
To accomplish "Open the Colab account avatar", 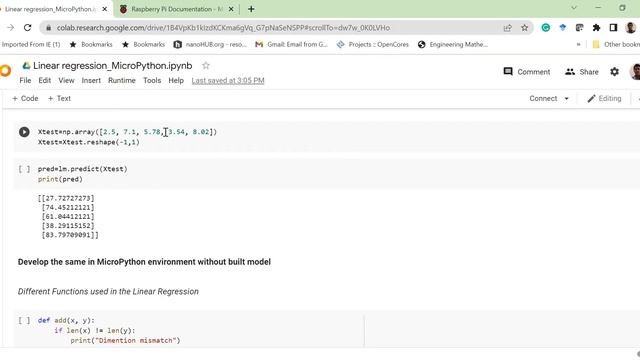I will click(635, 72).
